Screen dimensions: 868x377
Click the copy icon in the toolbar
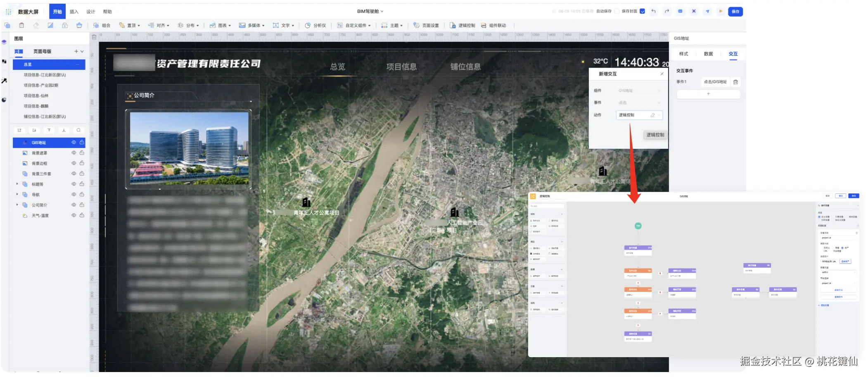pyautogui.click(x=7, y=25)
